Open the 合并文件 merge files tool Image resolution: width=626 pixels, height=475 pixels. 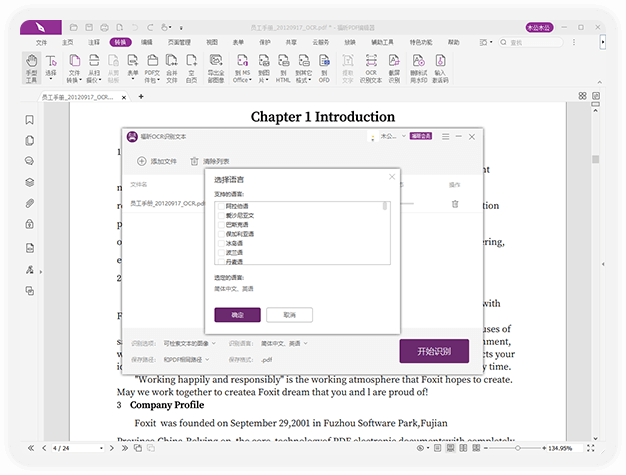click(172, 68)
